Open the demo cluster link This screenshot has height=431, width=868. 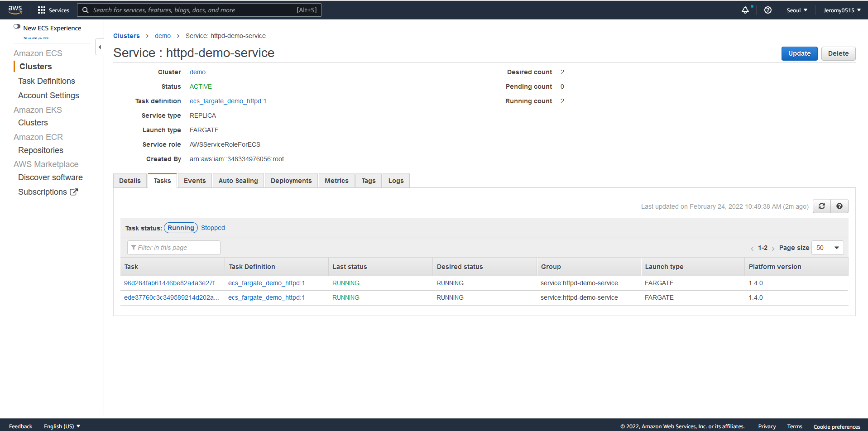197,72
